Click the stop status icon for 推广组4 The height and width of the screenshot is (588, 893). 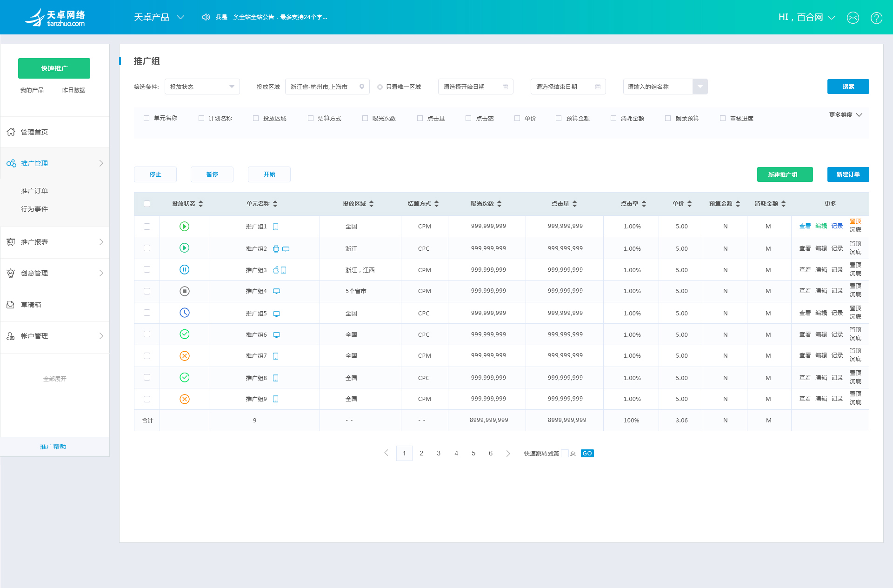pyautogui.click(x=185, y=291)
